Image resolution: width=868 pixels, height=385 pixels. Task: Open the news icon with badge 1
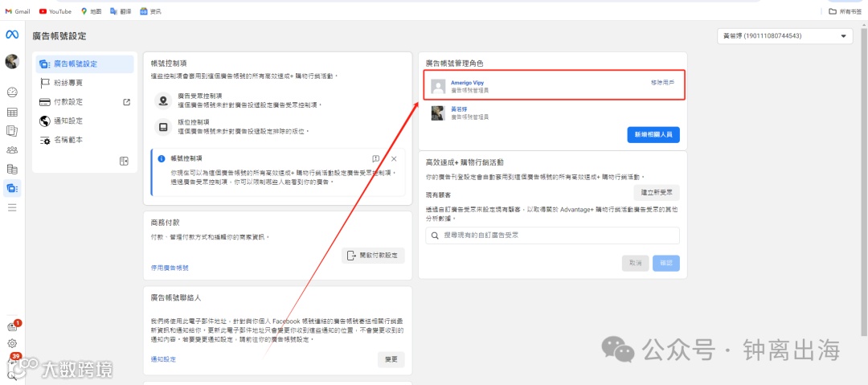tap(13, 327)
